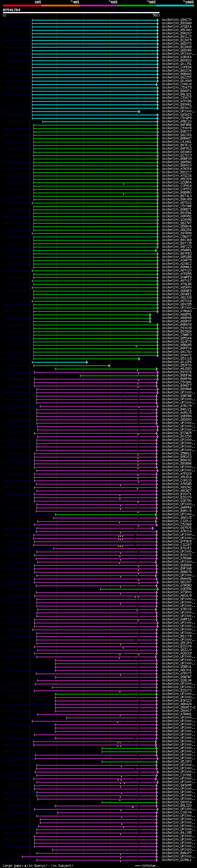
Task: Click the purple ~60% identity legend segment
Action: [x=99, y=6]
